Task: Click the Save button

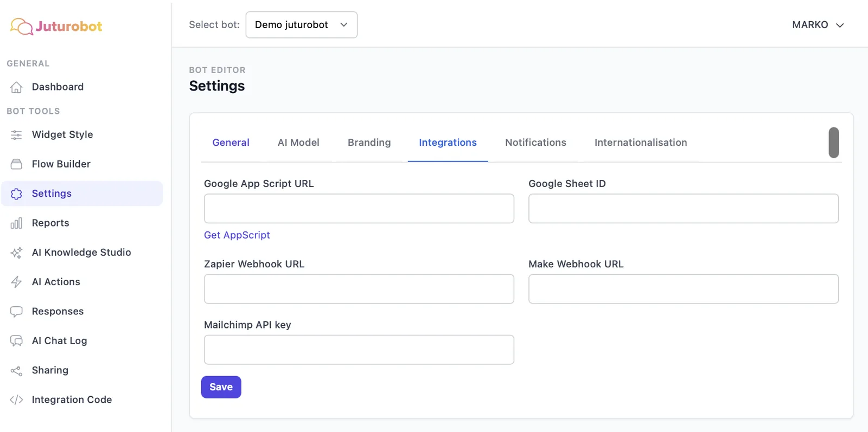Action: click(221, 387)
